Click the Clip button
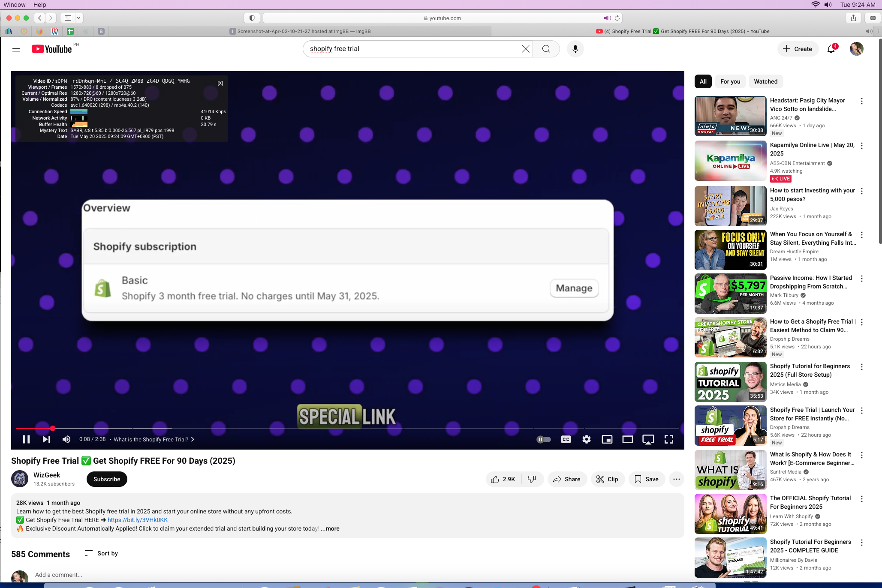This screenshot has width=882, height=588. point(607,479)
